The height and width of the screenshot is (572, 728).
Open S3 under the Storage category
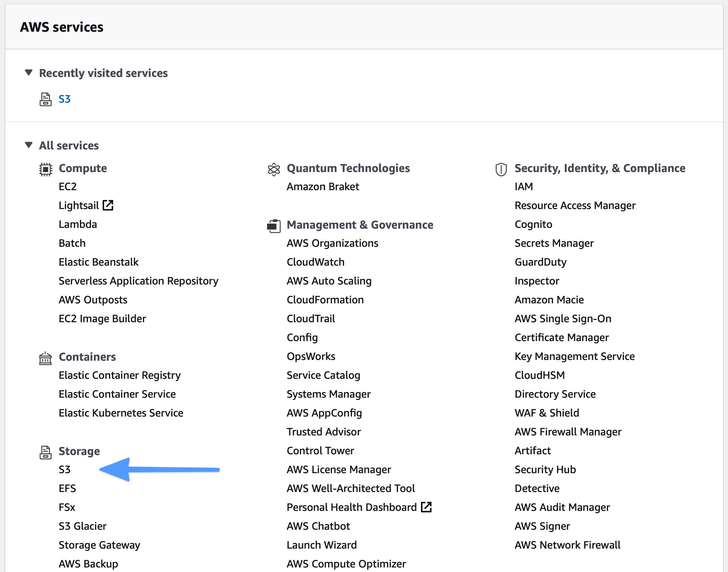[x=65, y=469]
